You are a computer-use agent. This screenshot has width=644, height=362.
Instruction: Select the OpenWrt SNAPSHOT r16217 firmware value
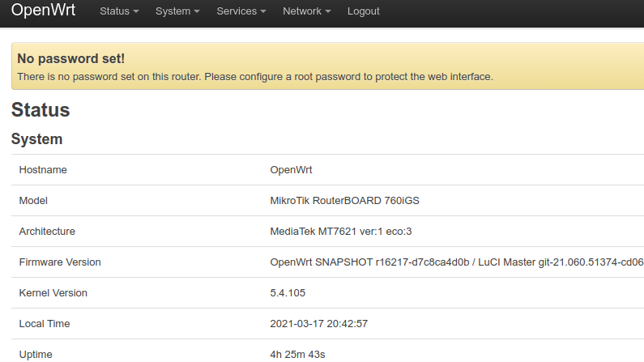tap(457, 262)
